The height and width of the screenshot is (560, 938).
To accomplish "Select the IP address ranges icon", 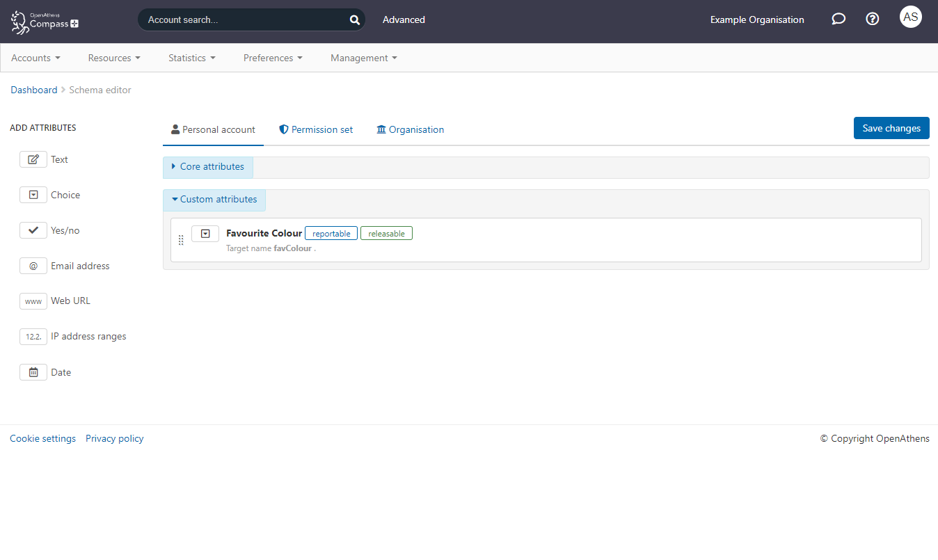I will pyautogui.click(x=33, y=337).
